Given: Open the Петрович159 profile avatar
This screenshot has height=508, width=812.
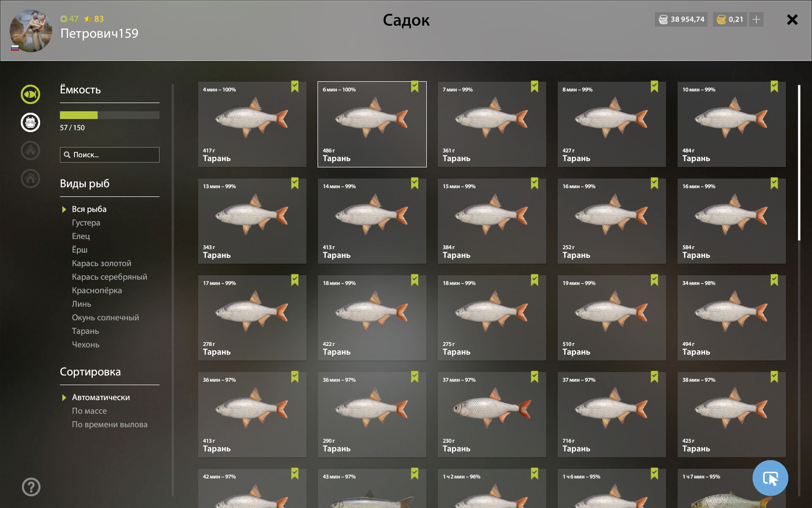Looking at the screenshot, I should (31, 31).
